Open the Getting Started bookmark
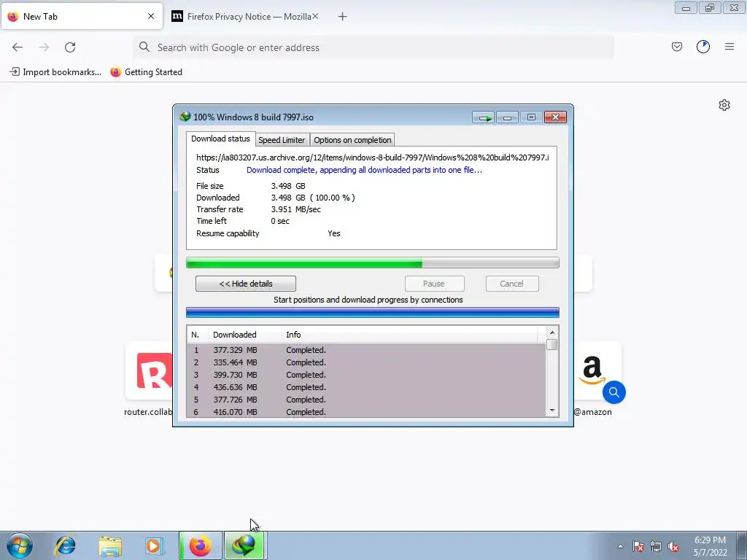 [x=146, y=72]
